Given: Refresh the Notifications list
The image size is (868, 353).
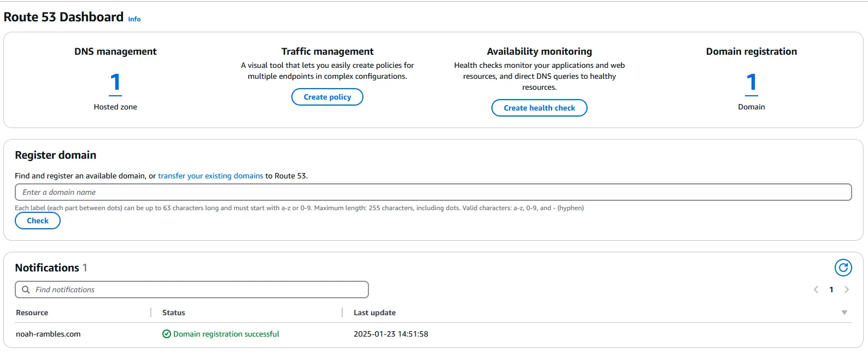Looking at the screenshot, I should coord(843,268).
